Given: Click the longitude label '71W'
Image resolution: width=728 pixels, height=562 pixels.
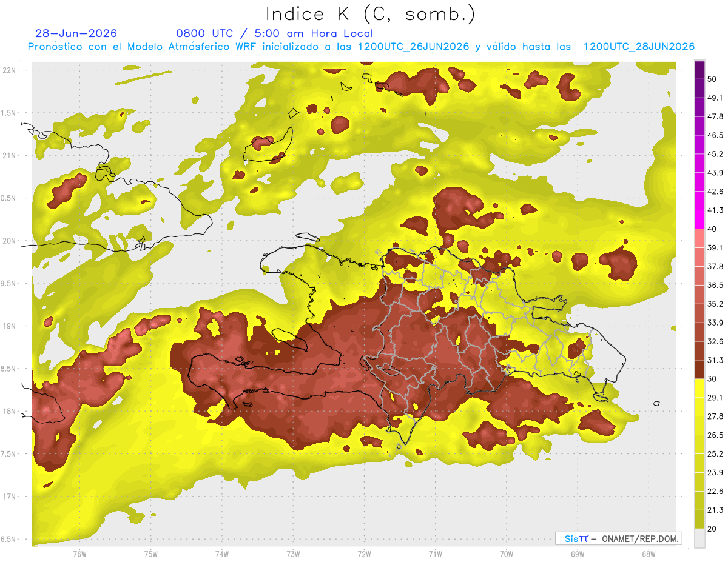Looking at the screenshot, I should [x=435, y=554].
